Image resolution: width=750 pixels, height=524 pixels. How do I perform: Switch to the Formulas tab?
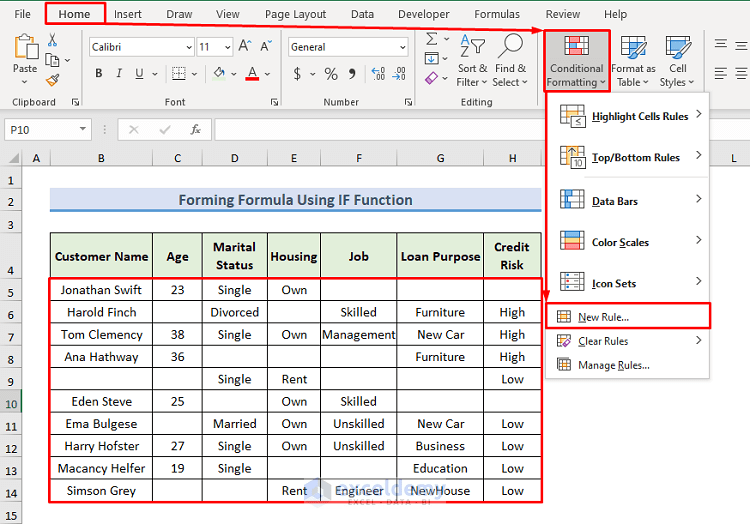[497, 14]
